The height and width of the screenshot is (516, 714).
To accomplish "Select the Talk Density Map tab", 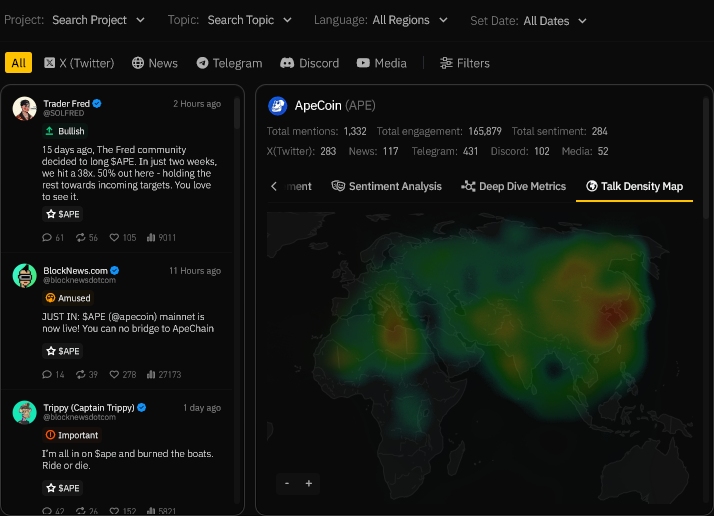I will point(634,186).
